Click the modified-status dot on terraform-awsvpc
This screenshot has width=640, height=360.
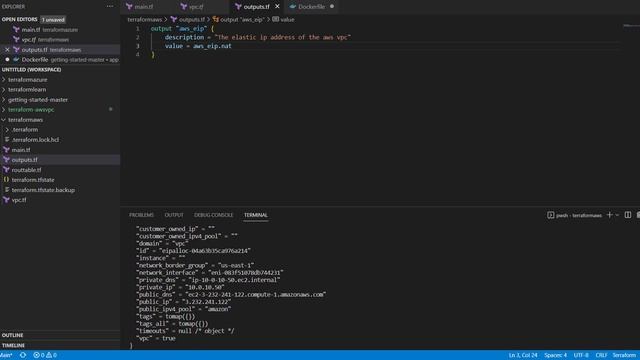click(111, 109)
